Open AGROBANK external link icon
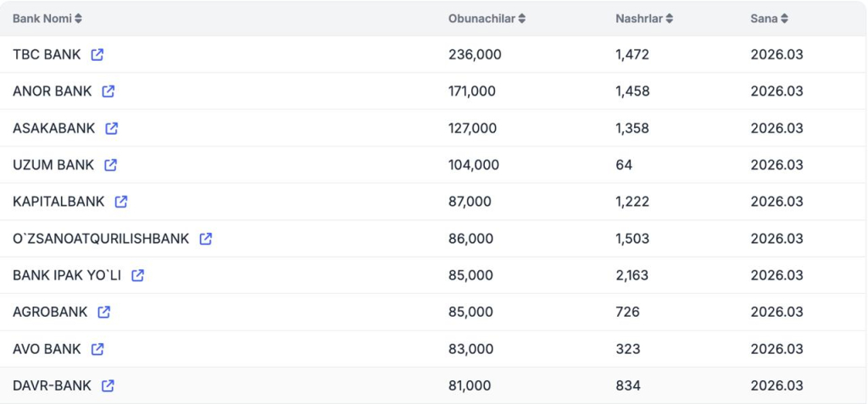Image resolution: width=868 pixels, height=404 pixels. point(104,312)
